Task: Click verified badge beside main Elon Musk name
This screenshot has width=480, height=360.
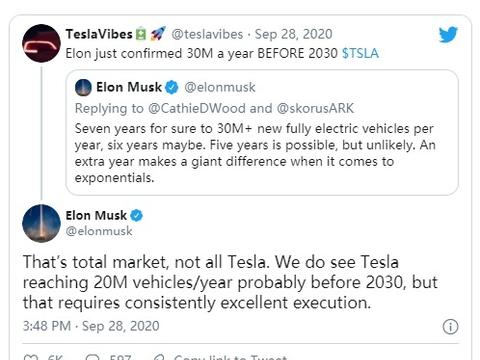Action: tap(136, 215)
